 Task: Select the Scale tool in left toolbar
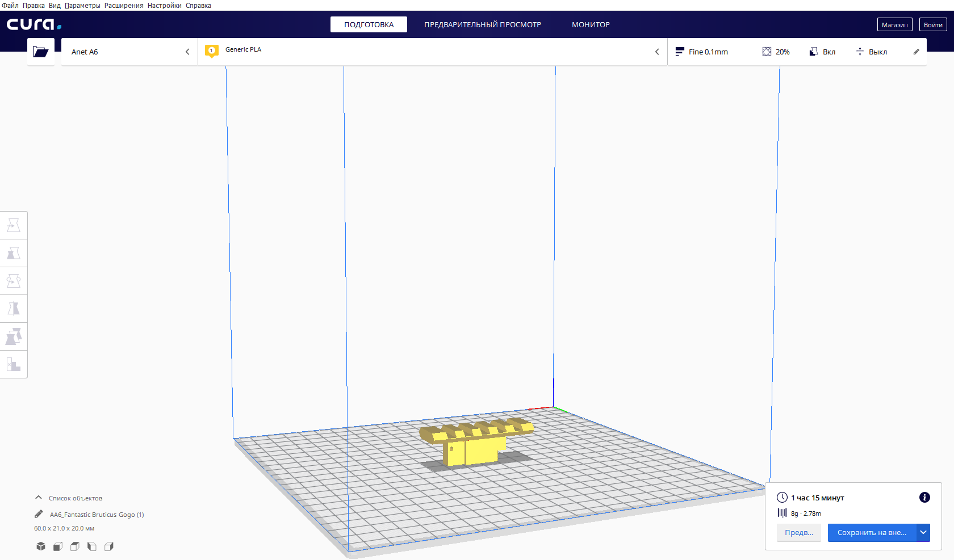pos(14,253)
